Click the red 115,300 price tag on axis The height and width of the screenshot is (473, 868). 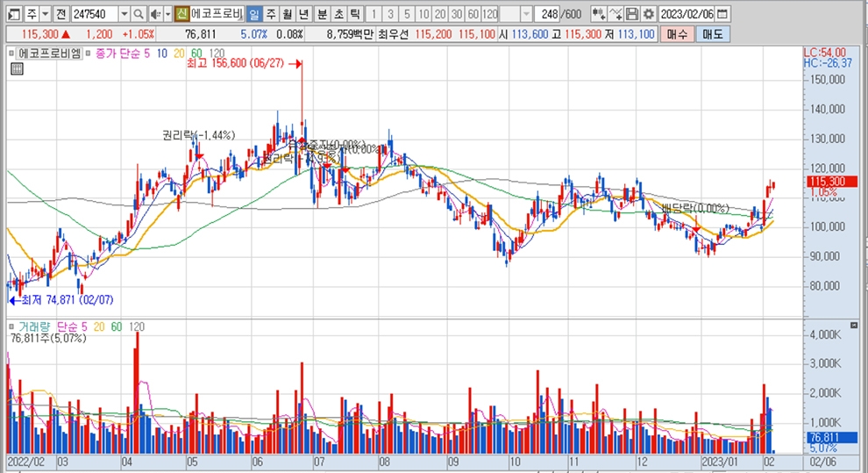831,182
